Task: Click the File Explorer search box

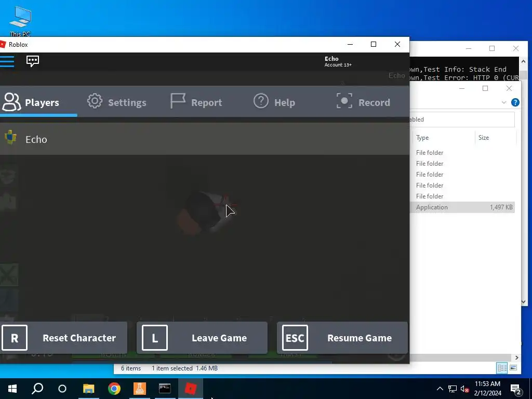Action: tap(462, 119)
